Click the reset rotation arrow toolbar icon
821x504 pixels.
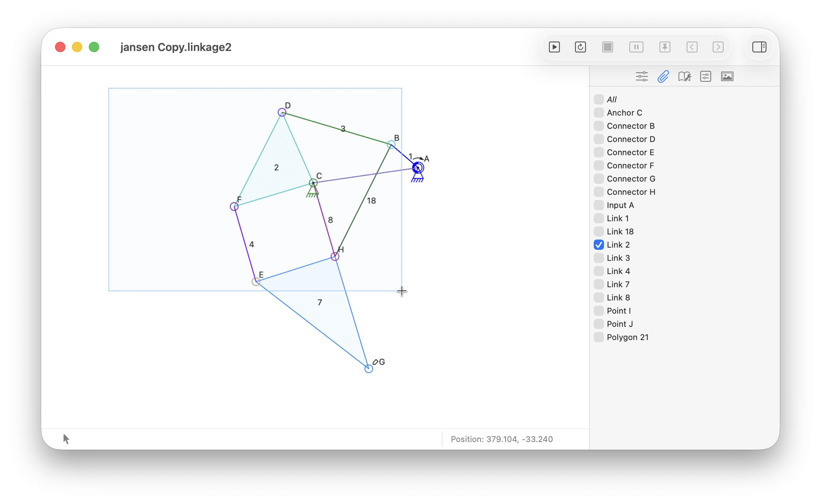(580, 47)
